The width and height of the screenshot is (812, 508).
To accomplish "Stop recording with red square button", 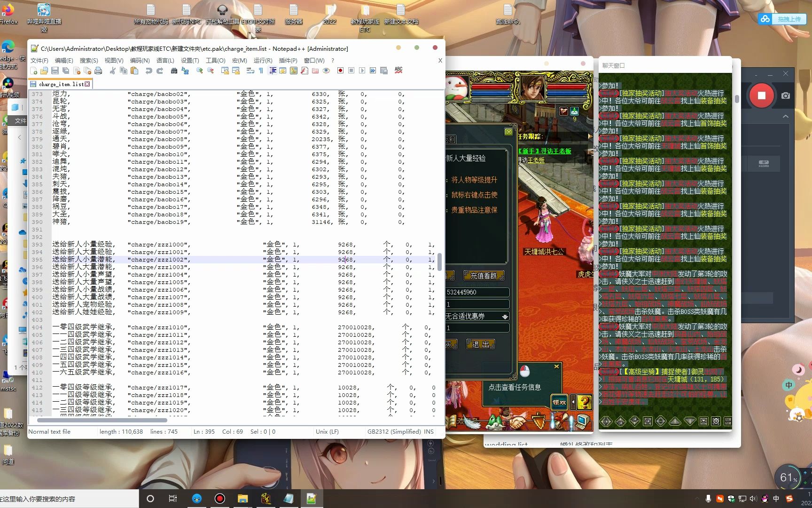I will click(x=762, y=95).
